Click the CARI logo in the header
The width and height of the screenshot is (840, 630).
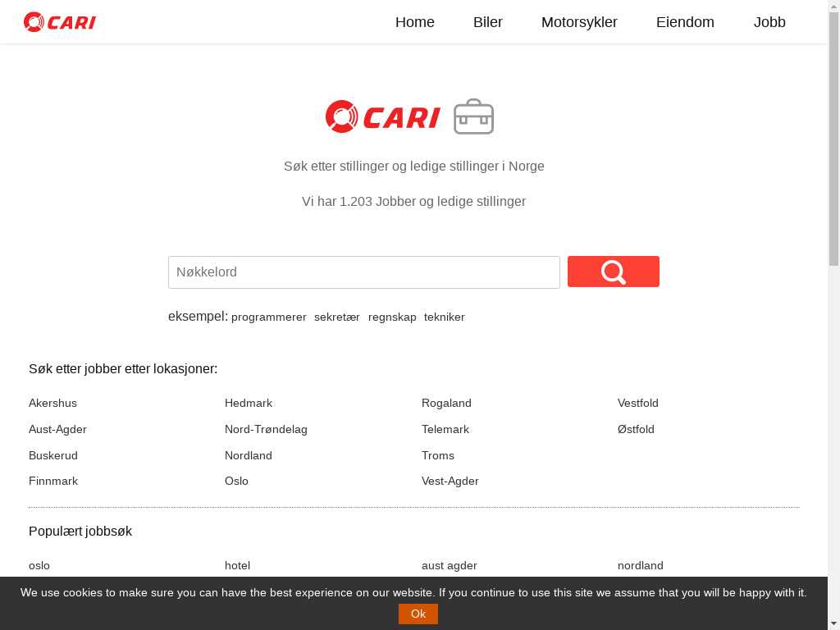click(x=60, y=22)
